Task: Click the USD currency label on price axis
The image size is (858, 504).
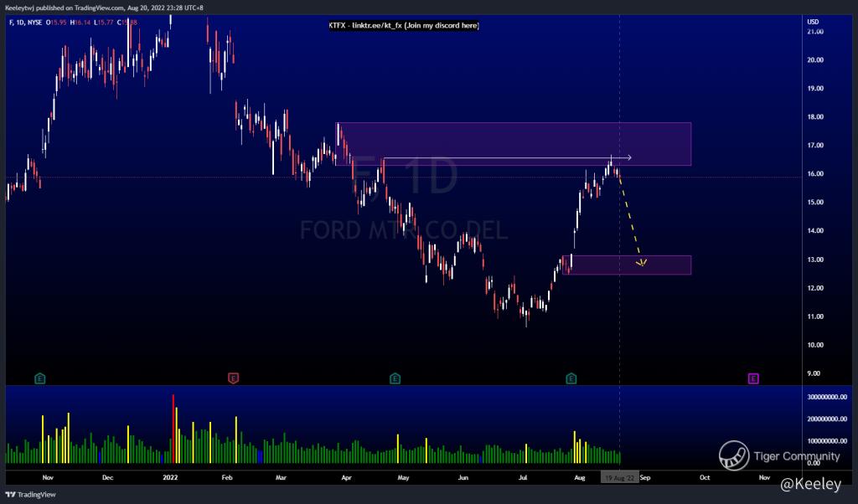Action: tap(813, 22)
